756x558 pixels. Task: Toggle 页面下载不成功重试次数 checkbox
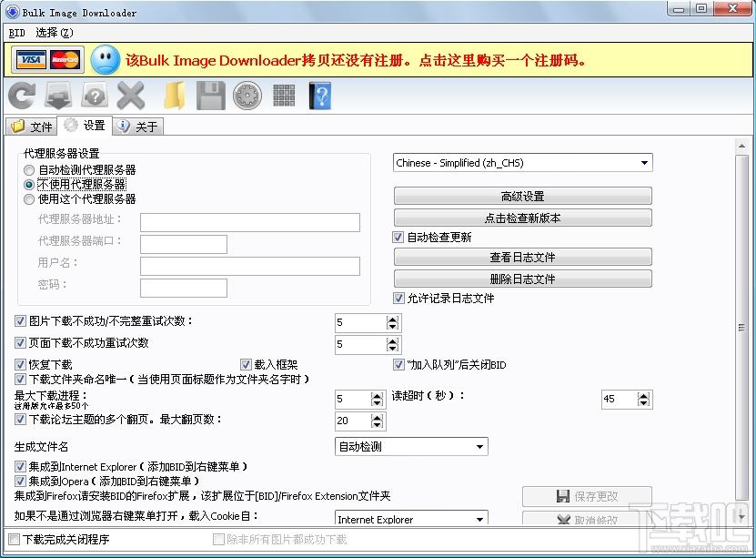[20, 343]
